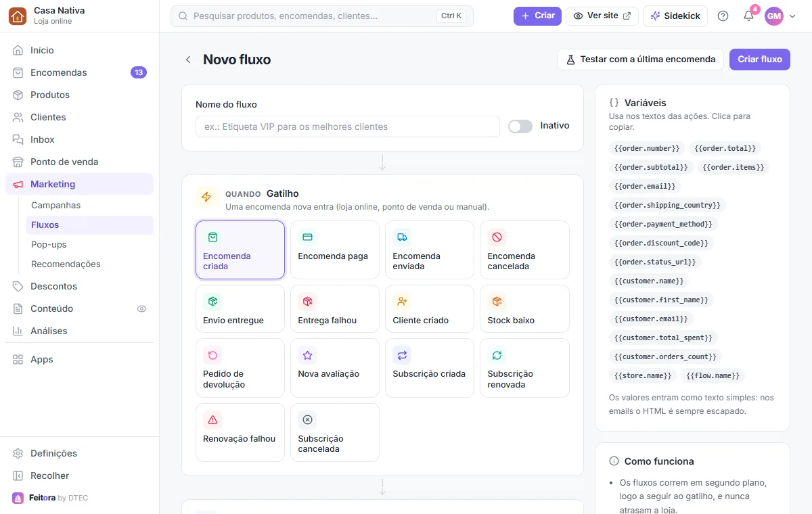Select the Nova avaliação trigger
The image size is (812, 514).
(335, 368)
